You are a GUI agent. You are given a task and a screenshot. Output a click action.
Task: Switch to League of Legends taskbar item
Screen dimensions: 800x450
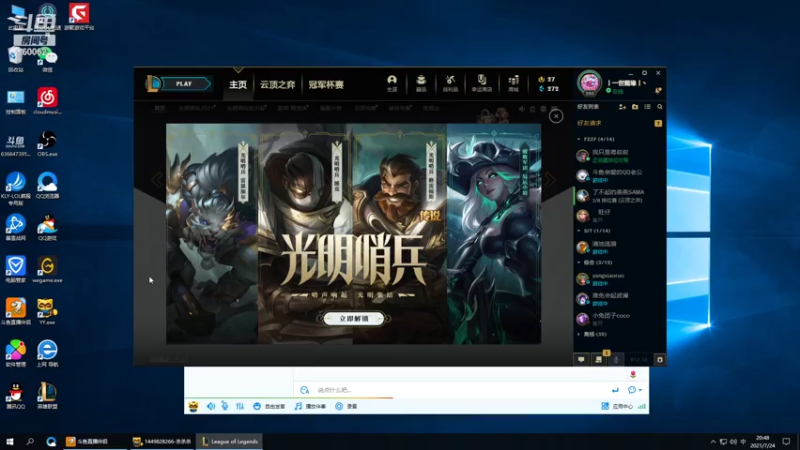click(230, 441)
